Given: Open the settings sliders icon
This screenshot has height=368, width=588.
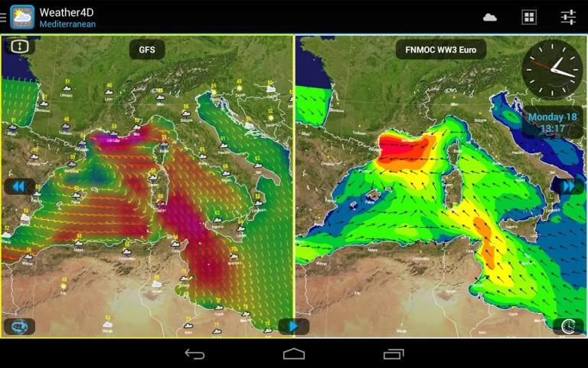Looking at the screenshot, I should click(568, 17).
